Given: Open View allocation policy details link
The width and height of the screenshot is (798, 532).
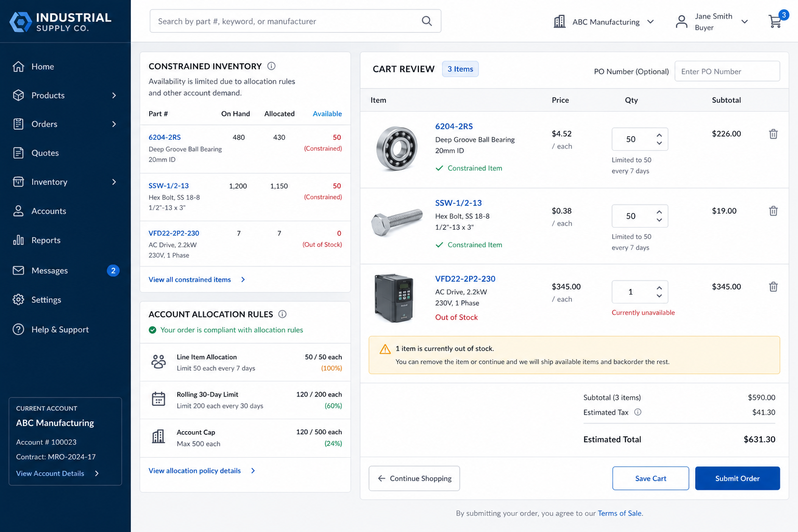Looking at the screenshot, I should click(202, 471).
